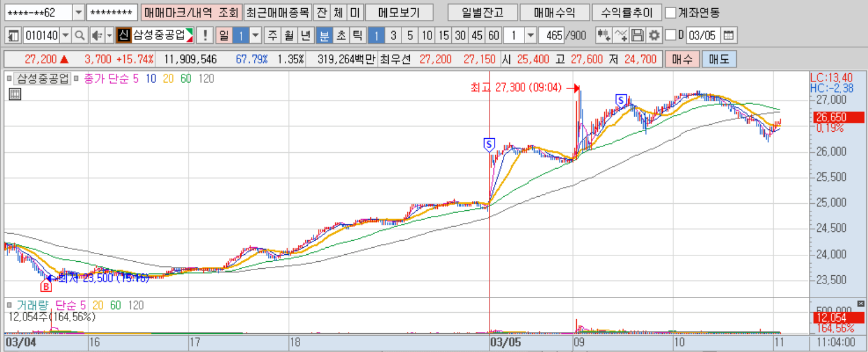Image resolution: width=868 pixels, height=352 pixels.
Task: Click the red 매수 buy button
Action: (x=682, y=59)
